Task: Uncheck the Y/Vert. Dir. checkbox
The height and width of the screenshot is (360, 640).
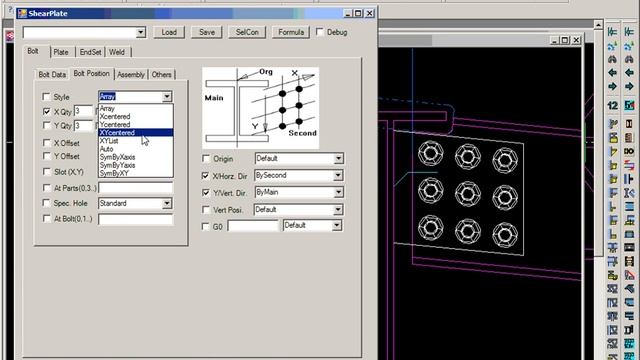Action: [x=206, y=192]
